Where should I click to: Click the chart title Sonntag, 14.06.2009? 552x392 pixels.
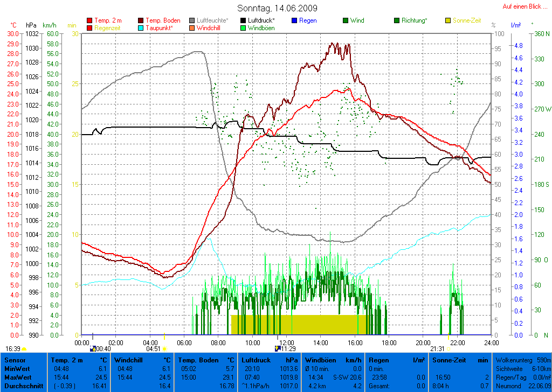tap(277, 9)
